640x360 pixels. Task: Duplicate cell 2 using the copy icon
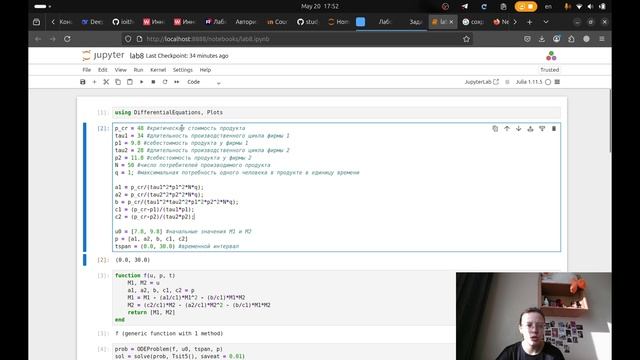(x=495, y=129)
